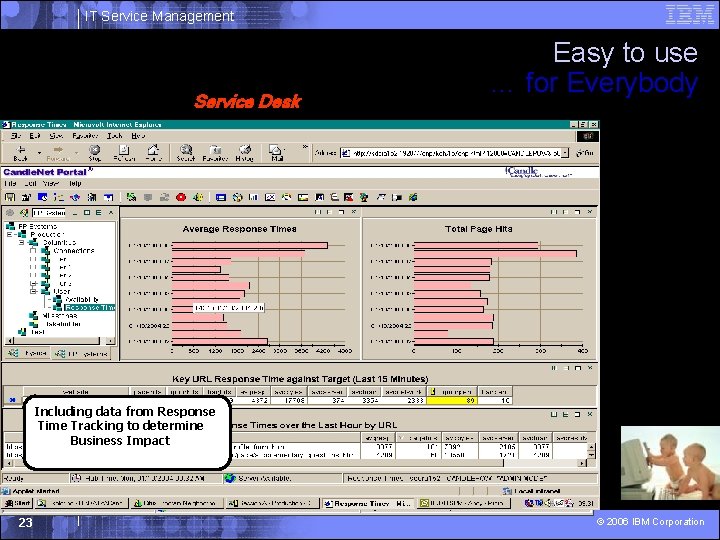720x540 pixels.
Task: Collapse the Columbus tree node
Action: pyautogui.click(x=21, y=242)
